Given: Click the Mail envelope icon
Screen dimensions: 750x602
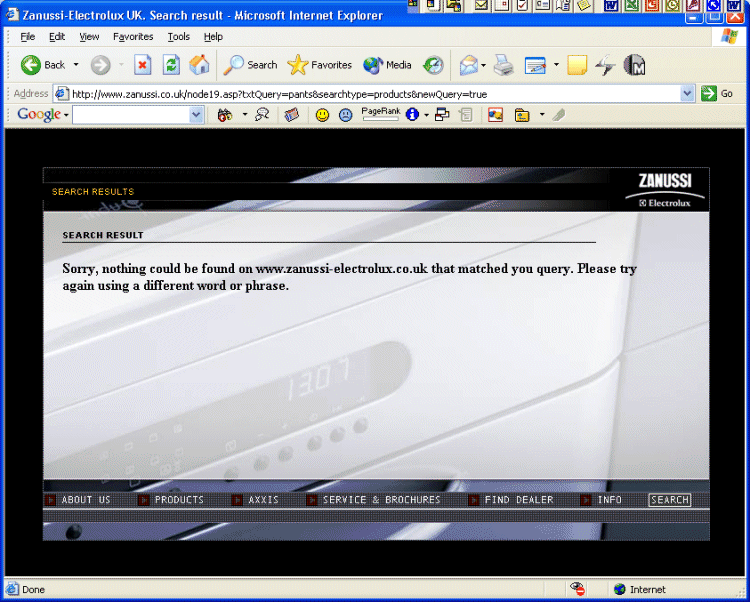Looking at the screenshot, I should [469, 65].
